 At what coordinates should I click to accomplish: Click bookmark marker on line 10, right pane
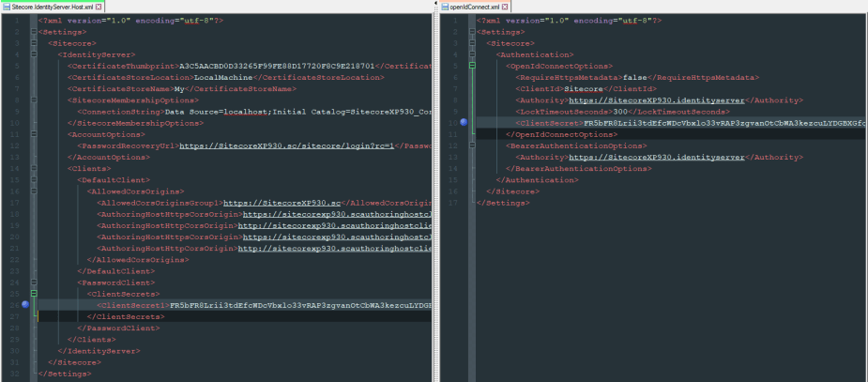point(464,123)
